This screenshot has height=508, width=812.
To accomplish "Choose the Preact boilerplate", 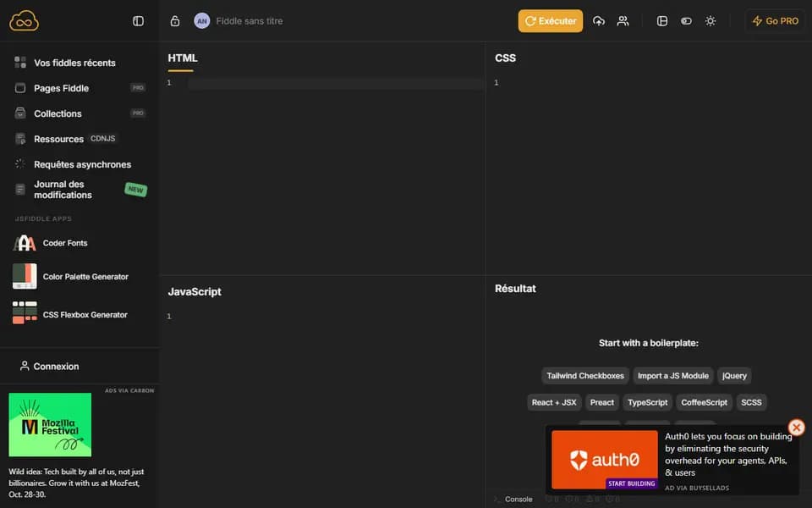I will click(601, 402).
